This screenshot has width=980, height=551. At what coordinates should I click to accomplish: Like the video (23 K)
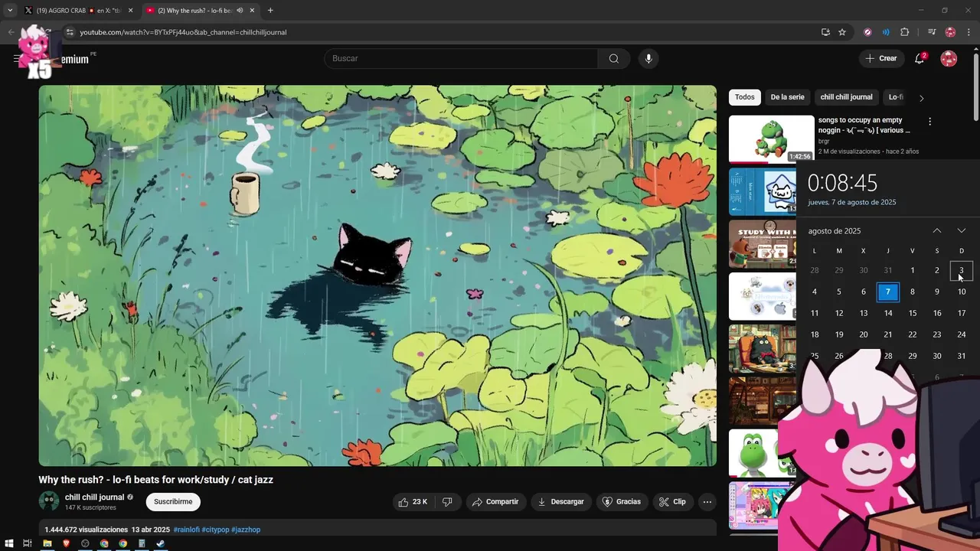coord(413,502)
